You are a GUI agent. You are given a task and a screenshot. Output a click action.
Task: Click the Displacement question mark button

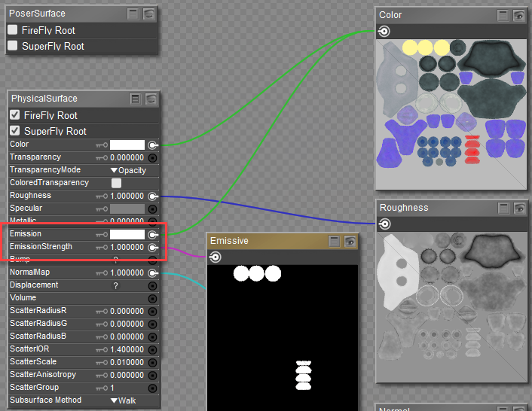pyautogui.click(x=115, y=285)
